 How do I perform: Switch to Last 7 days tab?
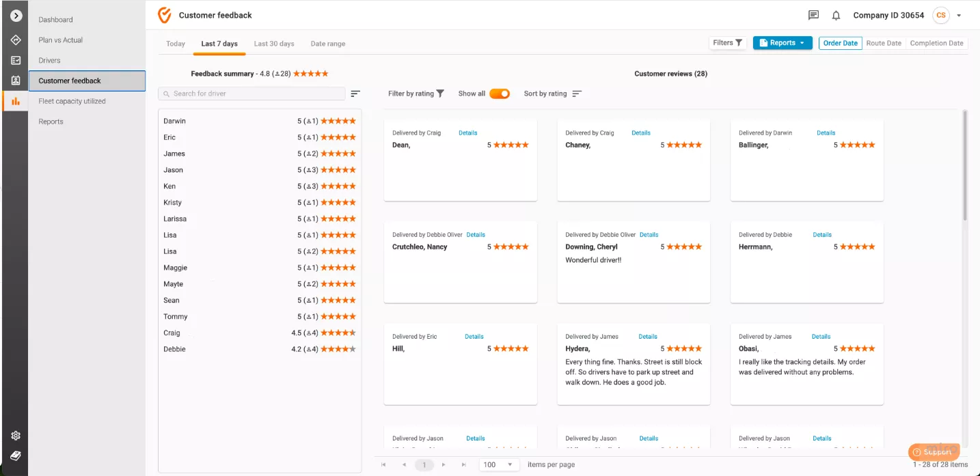coord(219,44)
